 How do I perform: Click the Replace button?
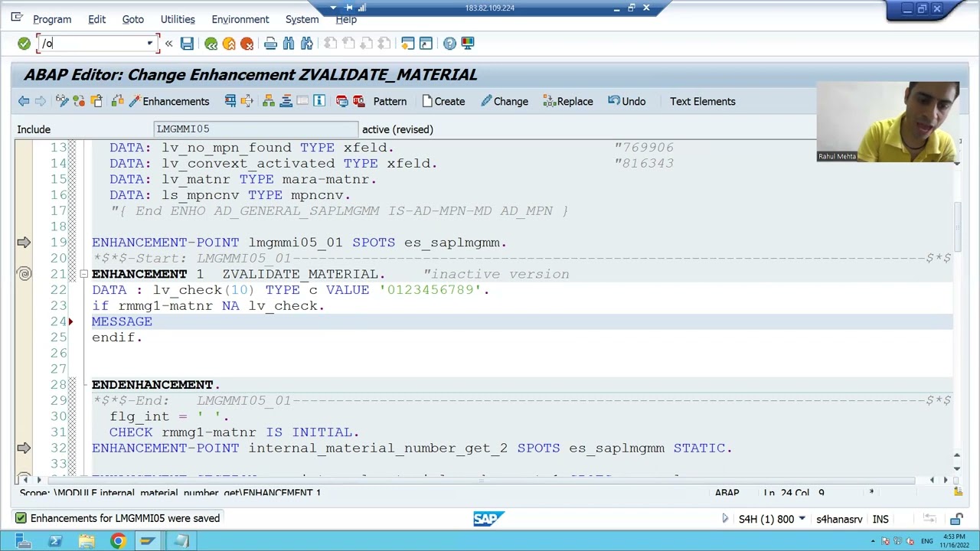pos(568,101)
